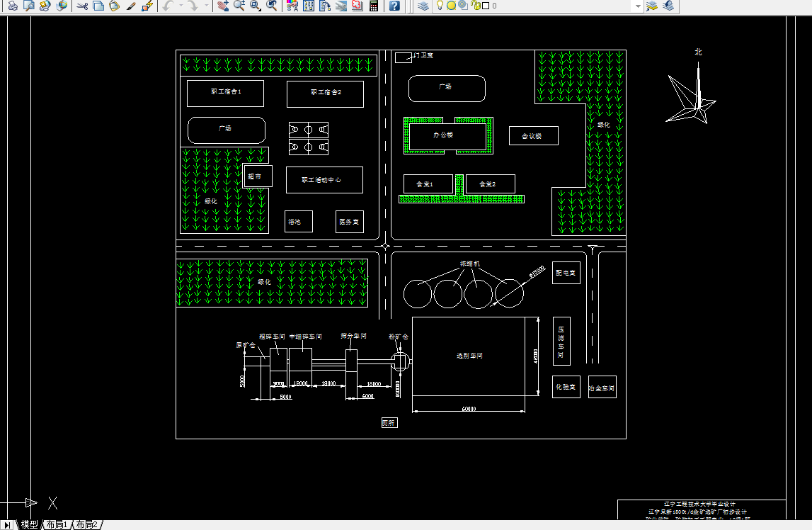Select the 超市 label
The height and width of the screenshot is (530, 812).
[x=254, y=176]
